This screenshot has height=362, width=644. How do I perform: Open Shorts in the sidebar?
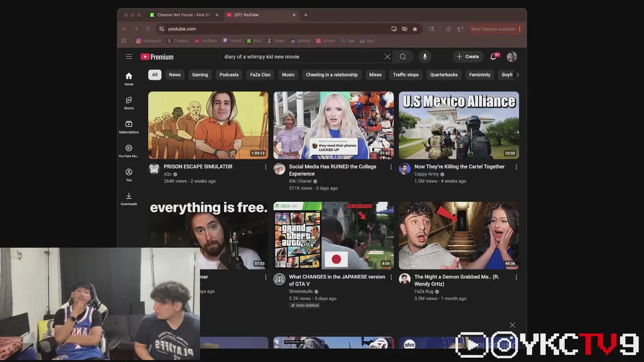[129, 103]
